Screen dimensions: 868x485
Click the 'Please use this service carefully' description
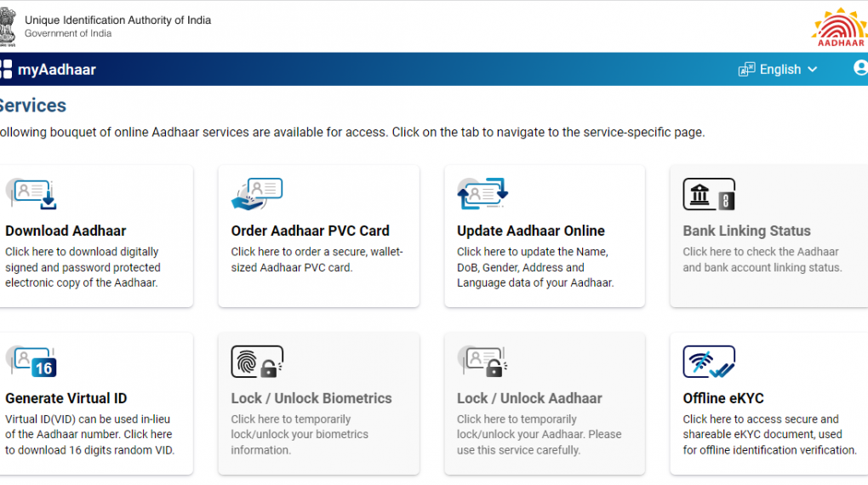tap(540, 435)
